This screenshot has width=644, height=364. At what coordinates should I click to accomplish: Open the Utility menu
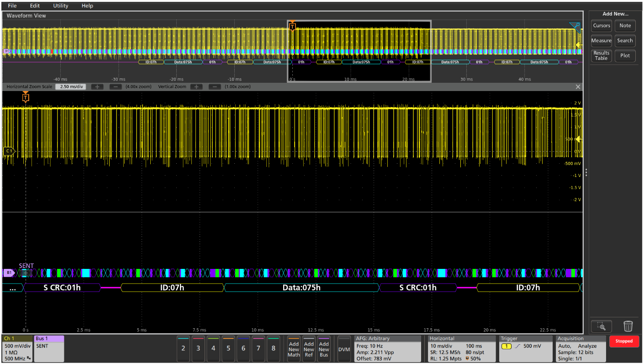coord(61,6)
